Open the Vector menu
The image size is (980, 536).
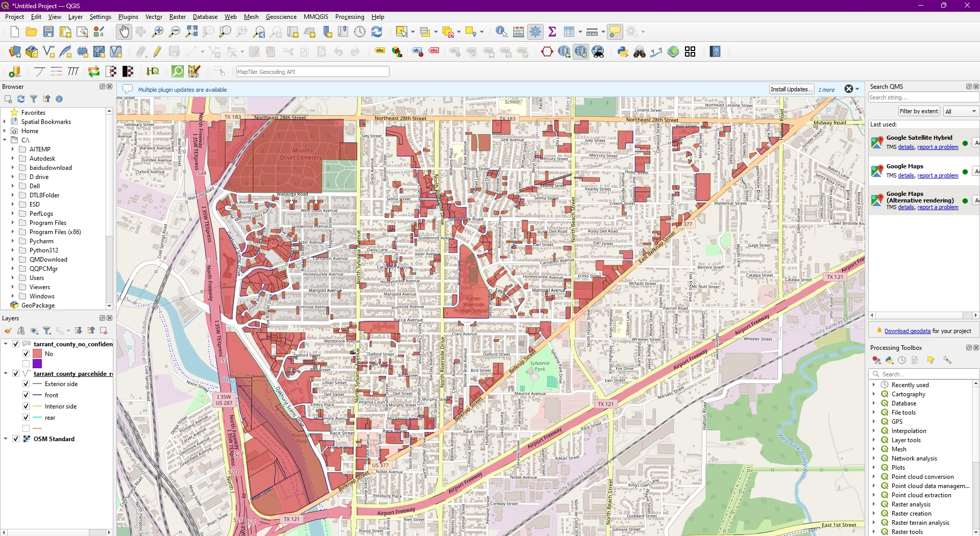[x=153, y=17]
